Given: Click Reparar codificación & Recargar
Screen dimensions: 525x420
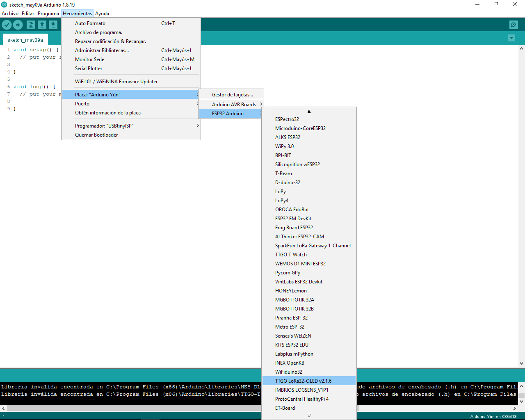Looking at the screenshot, I should click(131, 41).
